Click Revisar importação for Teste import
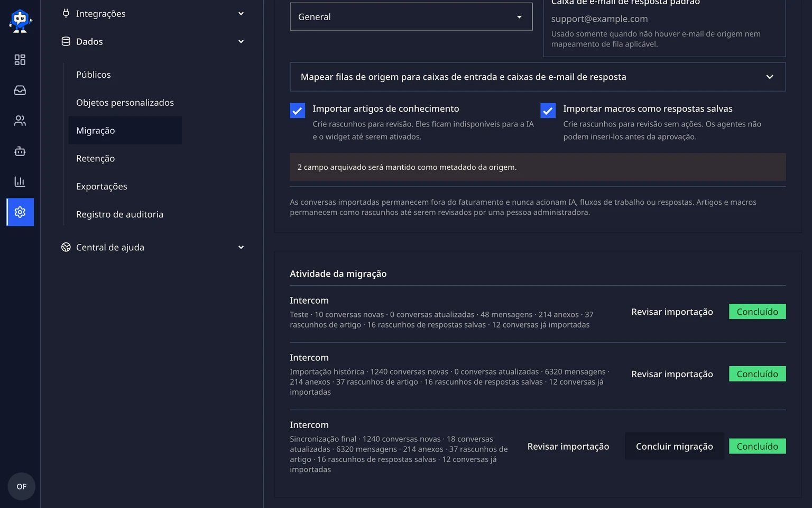Viewport: 812px width, 508px height. tap(672, 312)
